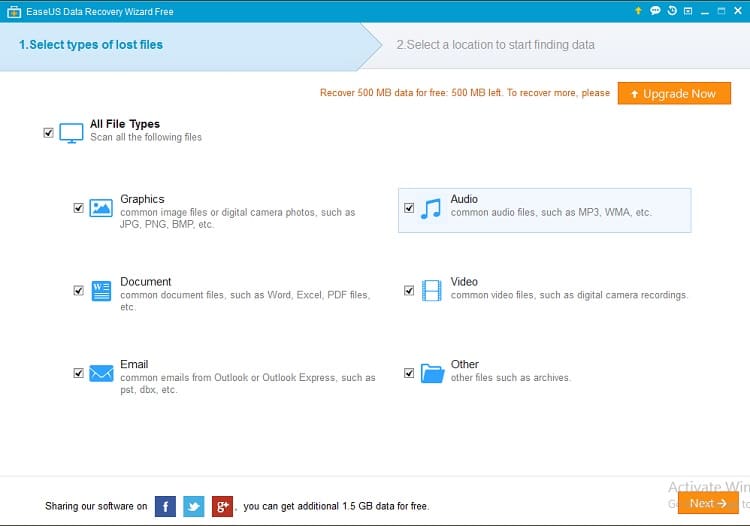Click 'common image files or digital camera photos' text
Image resolution: width=750 pixels, height=526 pixels.
238,218
